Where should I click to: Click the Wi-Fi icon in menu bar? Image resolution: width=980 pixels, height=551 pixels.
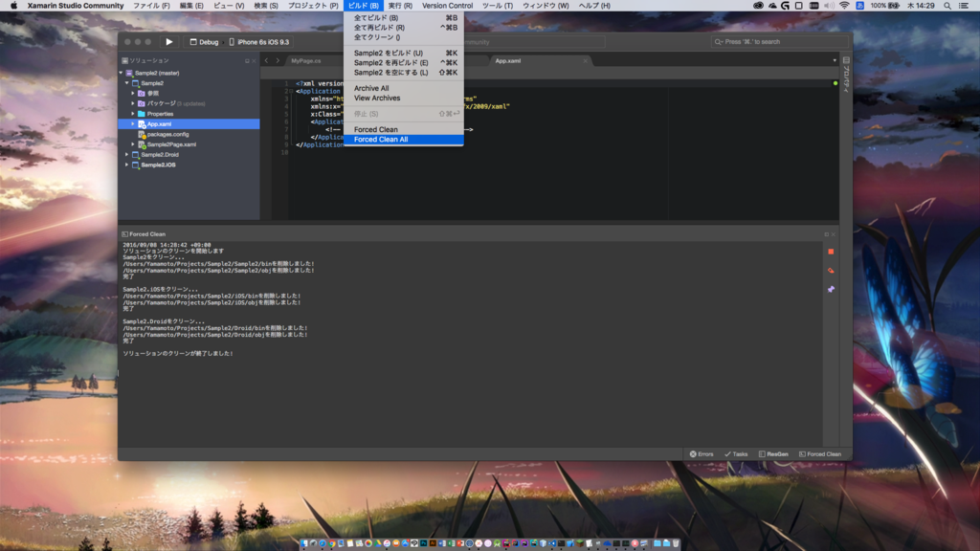point(844,6)
